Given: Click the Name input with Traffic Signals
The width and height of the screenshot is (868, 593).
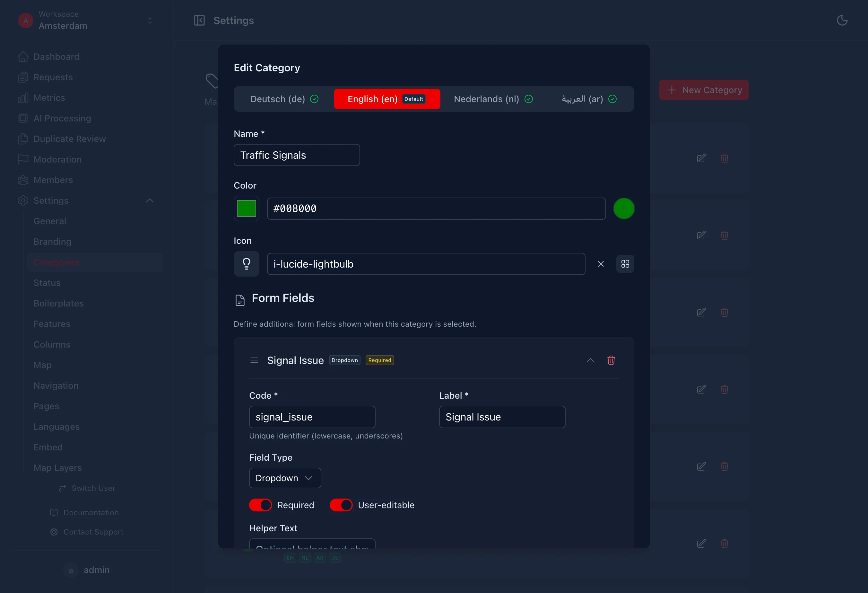Looking at the screenshot, I should tap(297, 155).
